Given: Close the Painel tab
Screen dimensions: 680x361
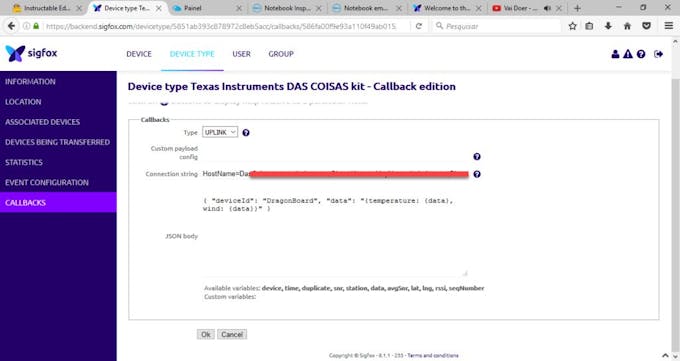Looking at the screenshot, I should pyautogui.click(x=239, y=8).
